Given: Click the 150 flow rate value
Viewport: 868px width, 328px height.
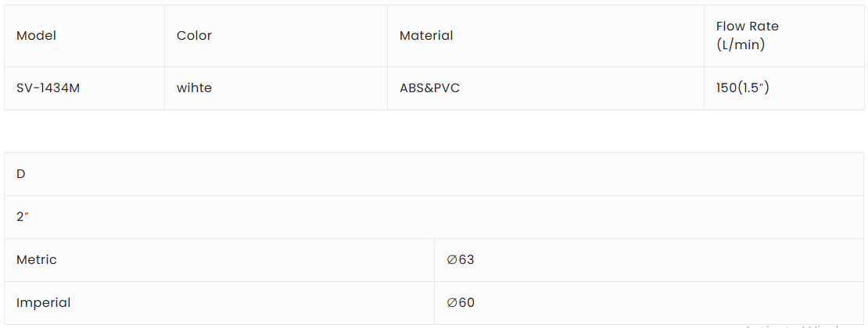Looking at the screenshot, I should [x=726, y=88].
